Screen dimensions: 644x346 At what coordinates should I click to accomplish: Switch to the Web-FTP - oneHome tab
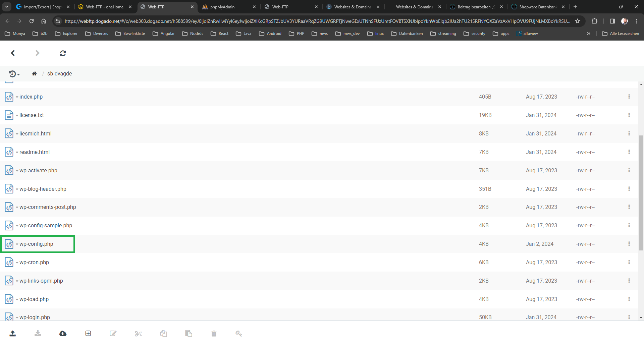(x=104, y=7)
